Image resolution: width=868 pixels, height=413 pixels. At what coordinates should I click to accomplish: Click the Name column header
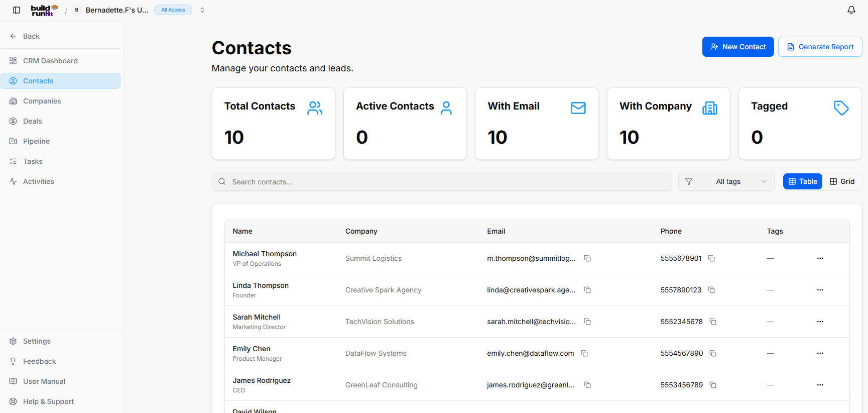(242, 231)
